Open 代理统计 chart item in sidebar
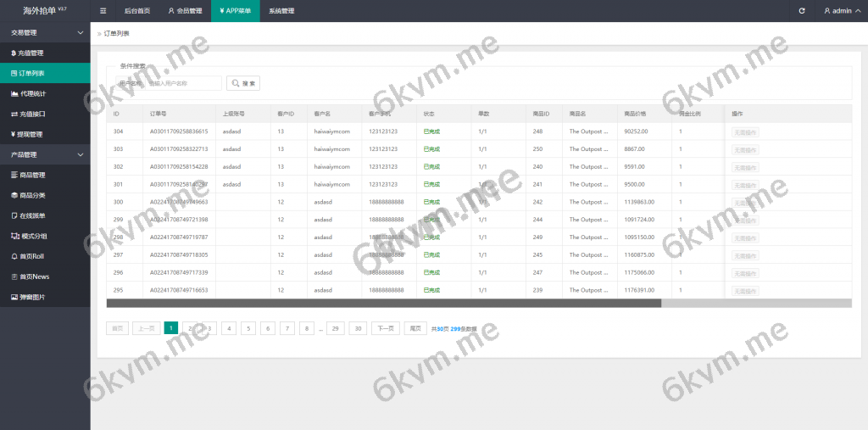The width and height of the screenshot is (868, 430). pyautogui.click(x=31, y=93)
